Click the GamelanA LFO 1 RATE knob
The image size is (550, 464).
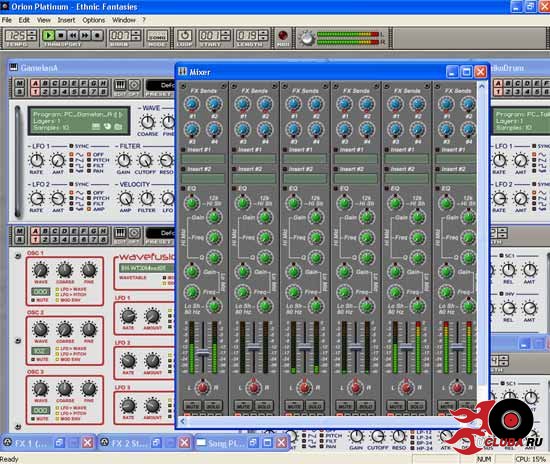click(36, 161)
